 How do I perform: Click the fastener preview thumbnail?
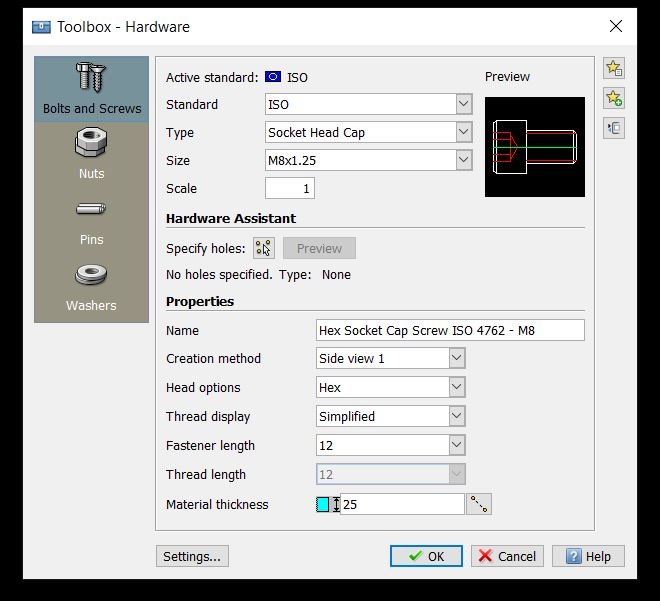pyautogui.click(x=535, y=147)
